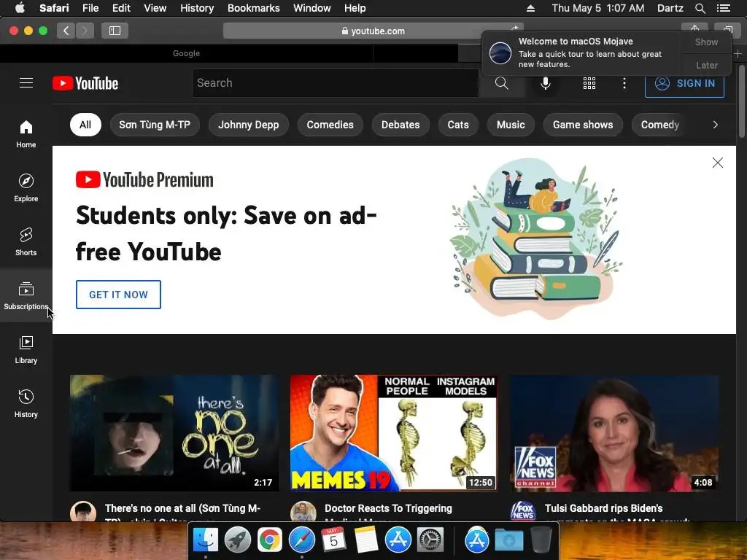
Task: Open Notes from the Dock
Action: click(366, 540)
